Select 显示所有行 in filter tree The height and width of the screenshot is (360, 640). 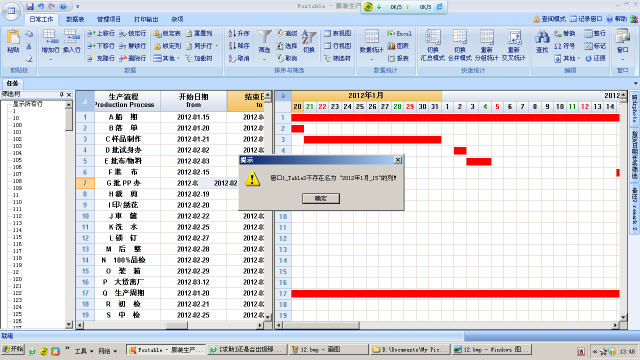coord(27,104)
